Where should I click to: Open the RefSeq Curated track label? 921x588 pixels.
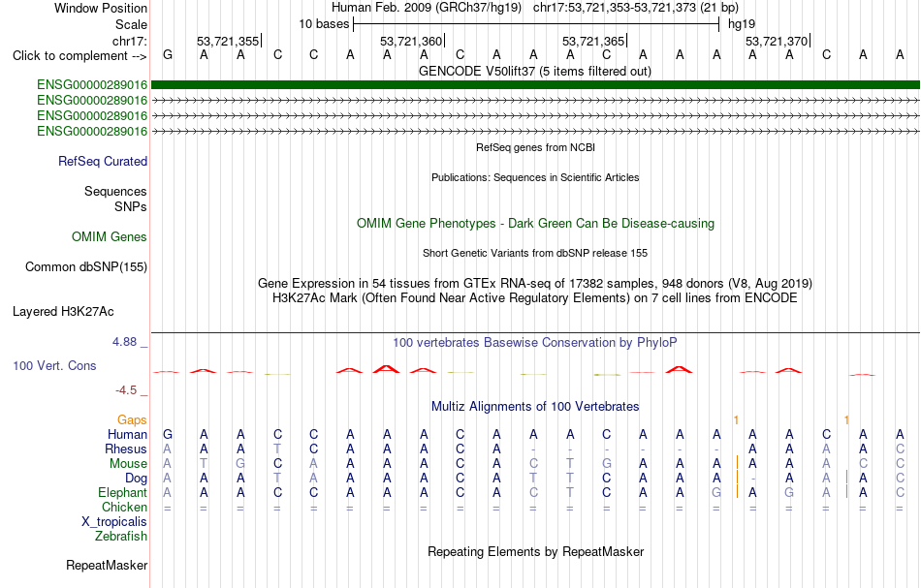click(x=103, y=161)
